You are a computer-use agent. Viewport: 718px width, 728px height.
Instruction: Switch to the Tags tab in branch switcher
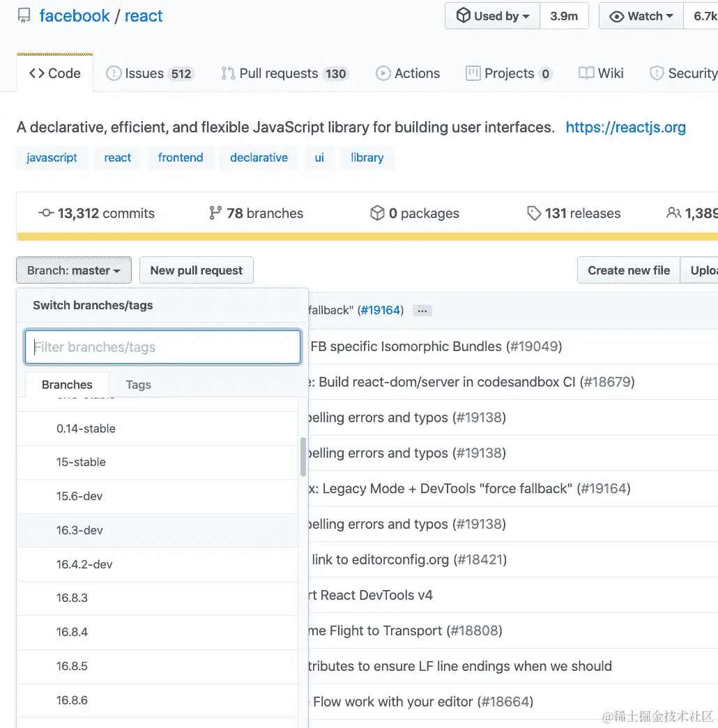[x=138, y=385]
